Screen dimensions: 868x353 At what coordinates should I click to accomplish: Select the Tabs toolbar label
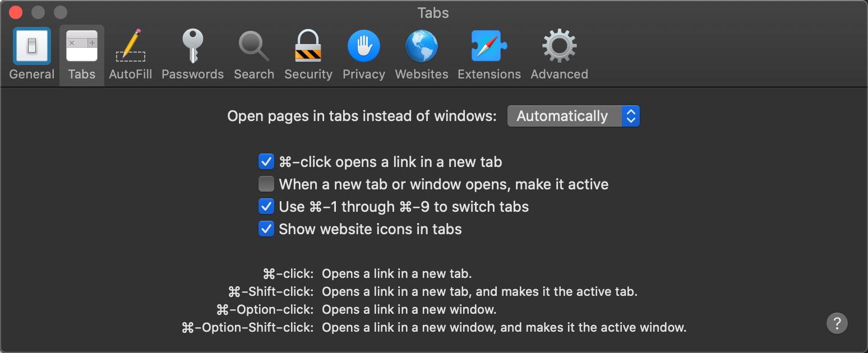pyautogui.click(x=81, y=73)
